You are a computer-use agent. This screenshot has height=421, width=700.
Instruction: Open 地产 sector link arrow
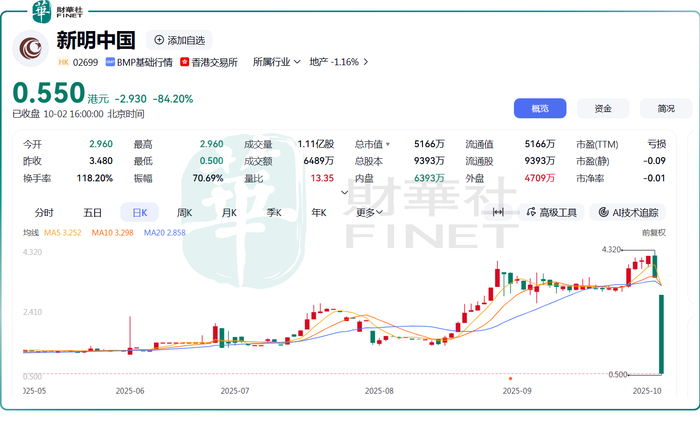click(366, 62)
